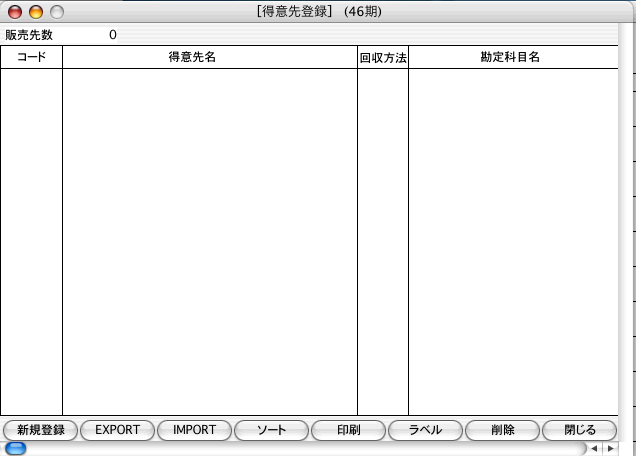636x456 pixels.
Task: Select the 得意先名 column header
Action: pyautogui.click(x=210, y=58)
